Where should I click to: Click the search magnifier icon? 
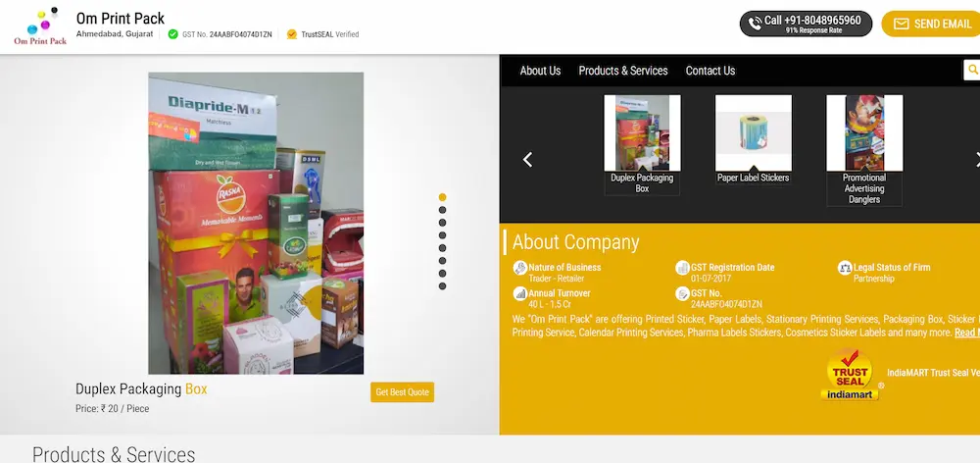972,70
